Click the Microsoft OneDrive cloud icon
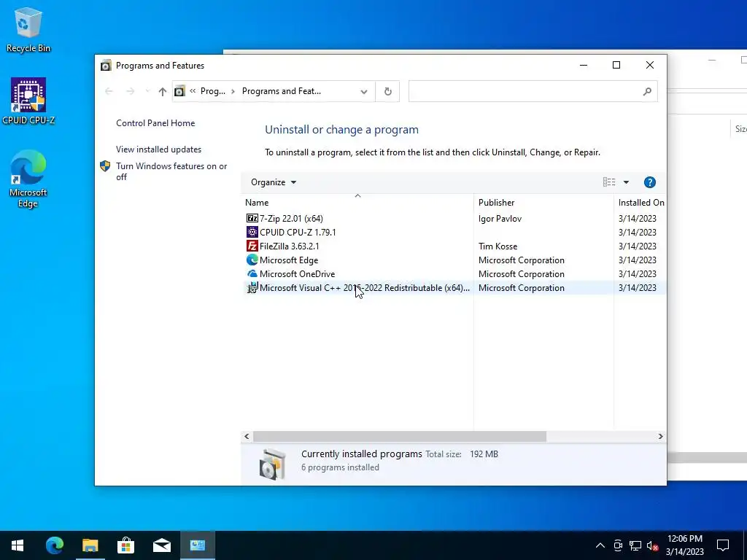This screenshot has height=560, width=747. (x=252, y=274)
